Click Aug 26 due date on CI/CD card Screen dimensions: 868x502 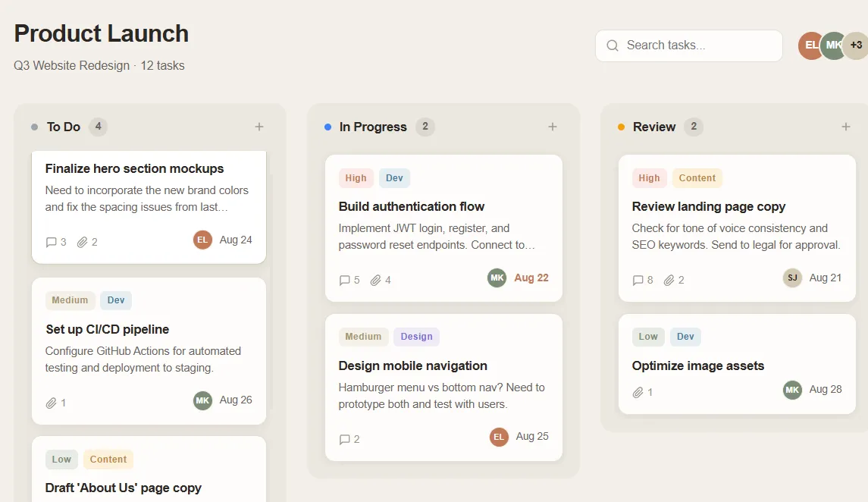236,400
